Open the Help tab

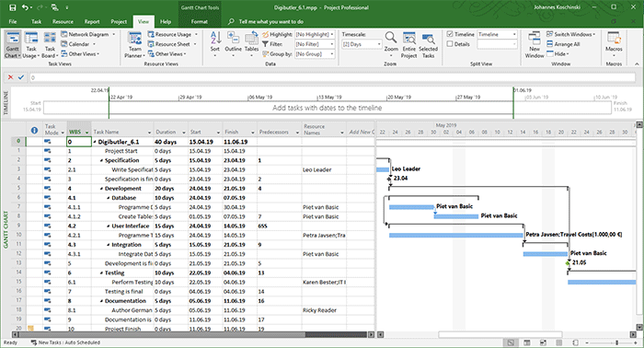(x=166, y=21)
